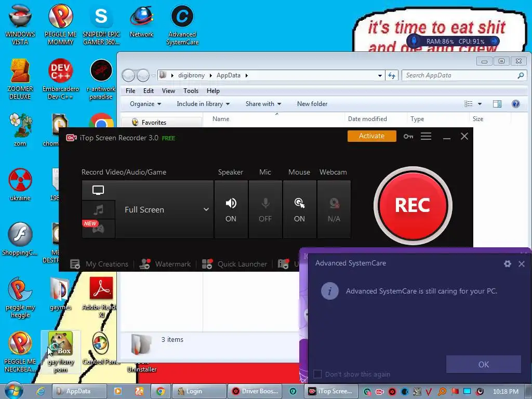532x399 pixels.
Task: Expand the Share with dropdown
Action: tap(263, 104)
